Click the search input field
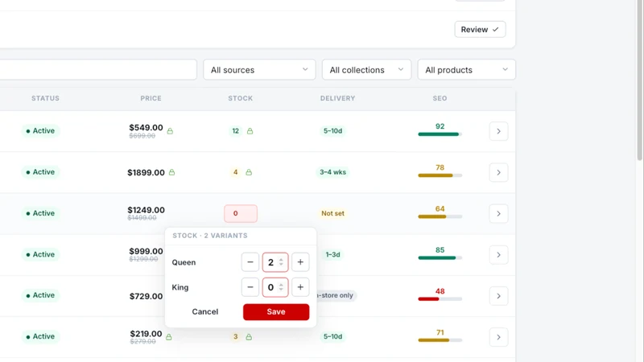 coord(98,70)
